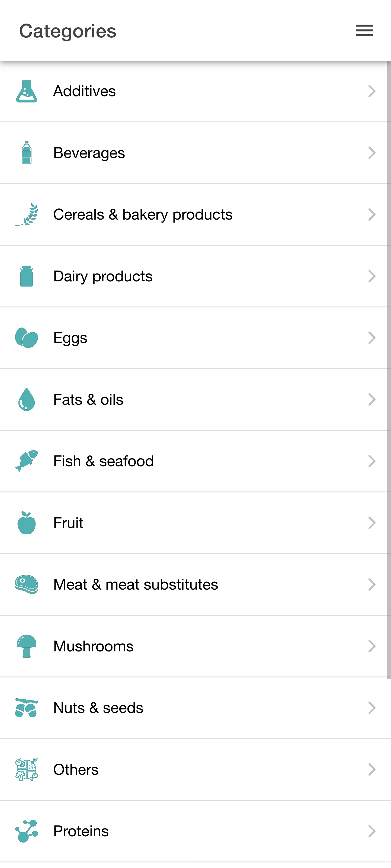Screen dimensions: 391x868
Task: Select the Mushrooms label
Action: pos(93,646)
